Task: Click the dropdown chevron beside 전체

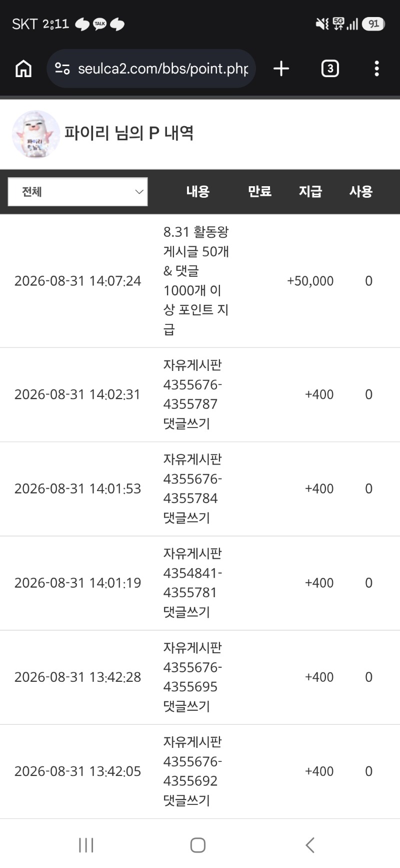Action: click(139, 192)
